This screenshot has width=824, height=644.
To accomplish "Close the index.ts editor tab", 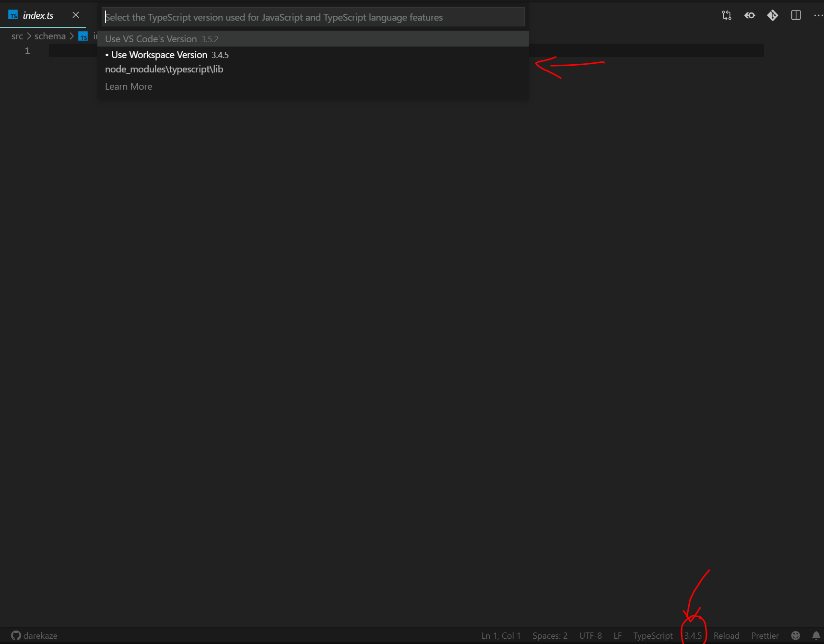I will [x=76, y=15].
